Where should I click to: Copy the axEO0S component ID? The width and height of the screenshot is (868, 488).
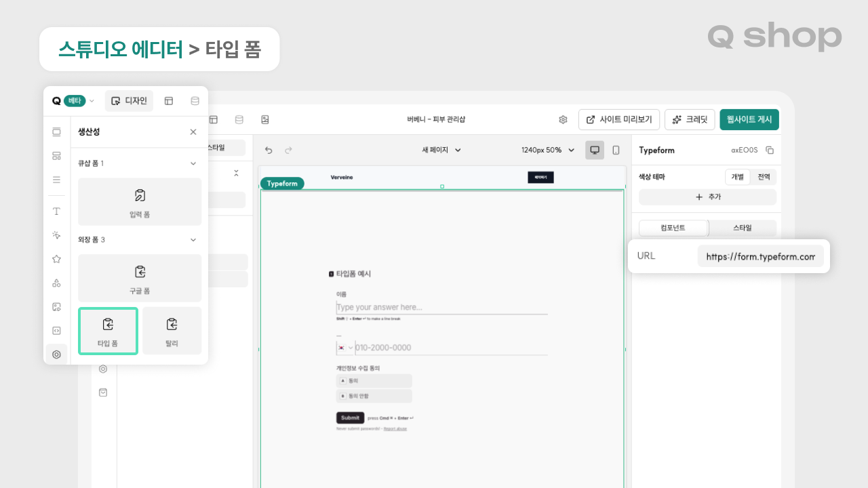(770, 150)
